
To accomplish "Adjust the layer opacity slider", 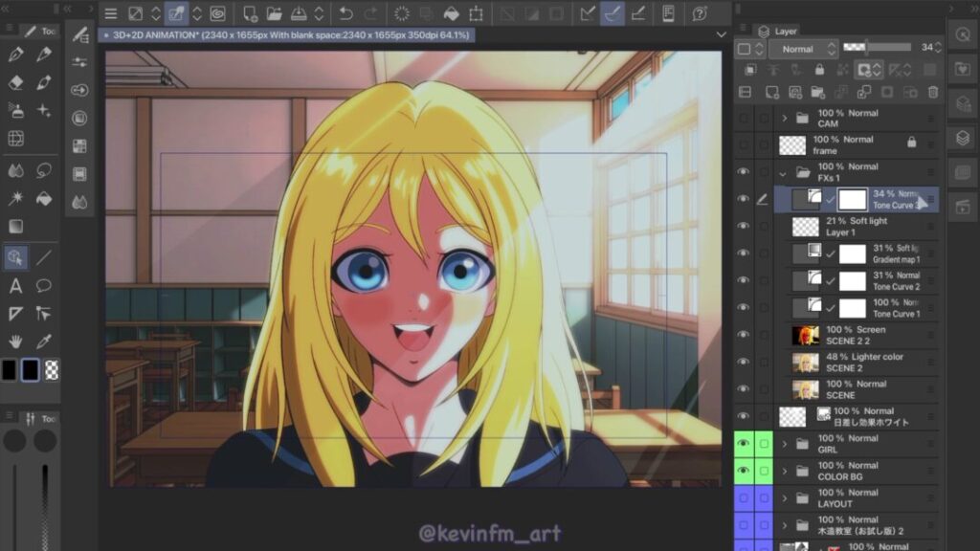I will (877, 48).
